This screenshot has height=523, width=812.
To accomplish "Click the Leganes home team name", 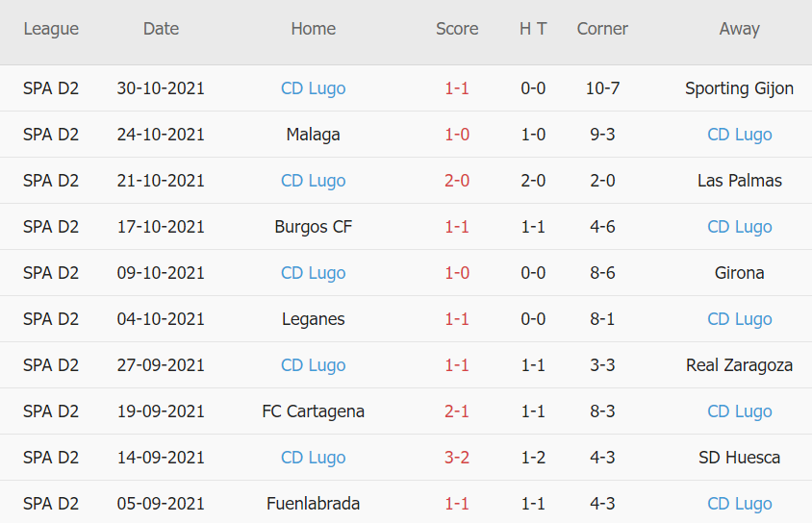I will click(313, 319).
